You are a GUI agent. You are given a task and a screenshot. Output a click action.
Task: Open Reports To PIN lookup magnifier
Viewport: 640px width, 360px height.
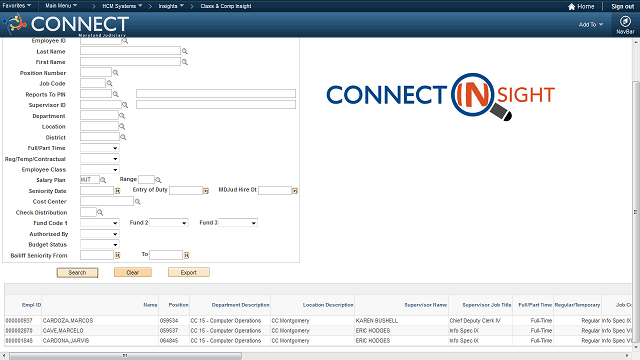[116, 94]
